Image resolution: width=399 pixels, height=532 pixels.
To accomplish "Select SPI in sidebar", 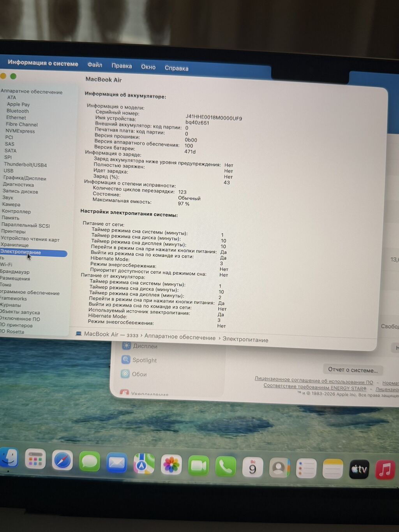I will click(8, 157).
